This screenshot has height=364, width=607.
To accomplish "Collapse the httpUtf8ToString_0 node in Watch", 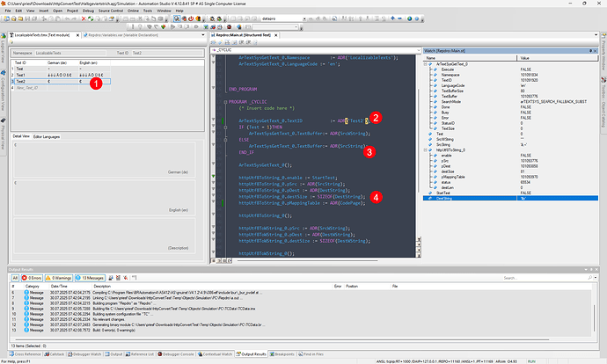I will pyautogui.click(x=425, y=149).
